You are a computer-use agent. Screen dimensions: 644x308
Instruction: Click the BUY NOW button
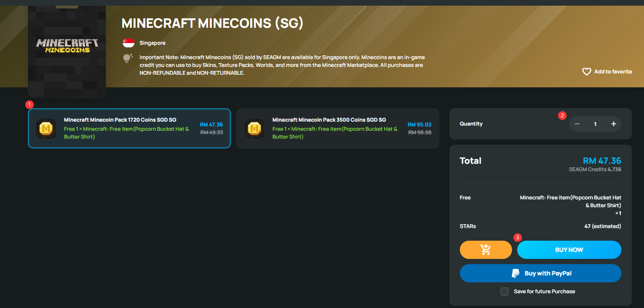click(569, 250)
